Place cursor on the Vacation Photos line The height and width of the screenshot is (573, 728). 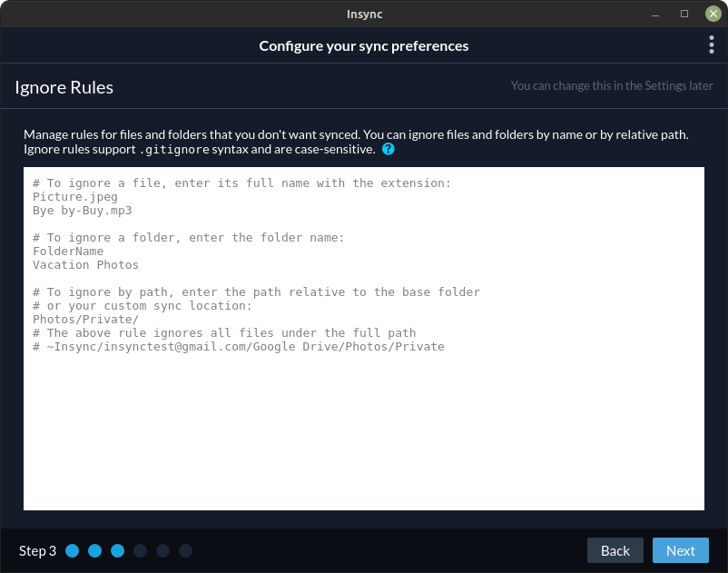point(85,265)
